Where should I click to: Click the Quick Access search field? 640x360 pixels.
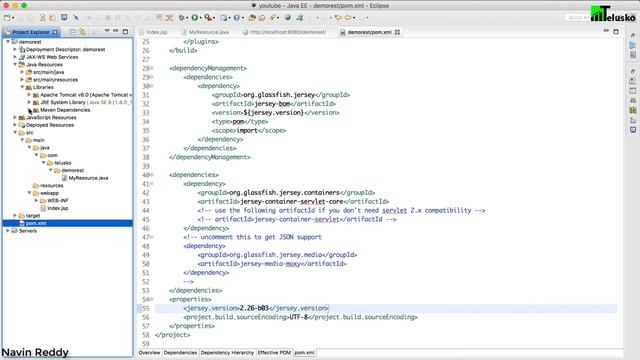coord(578,18)
